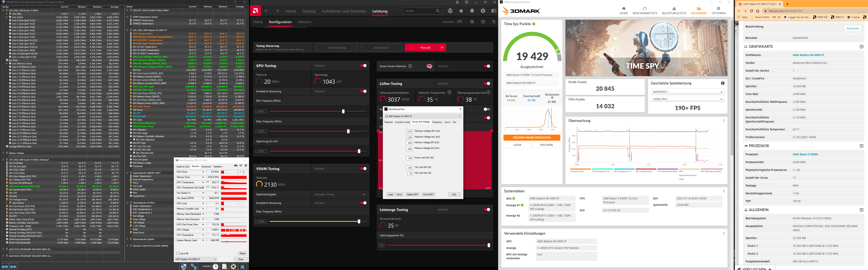The height and width of the screenshot is (270, 868).
Task: Toggle GPU Erweiterte Steuerung switch
Action: coord(363,91)
